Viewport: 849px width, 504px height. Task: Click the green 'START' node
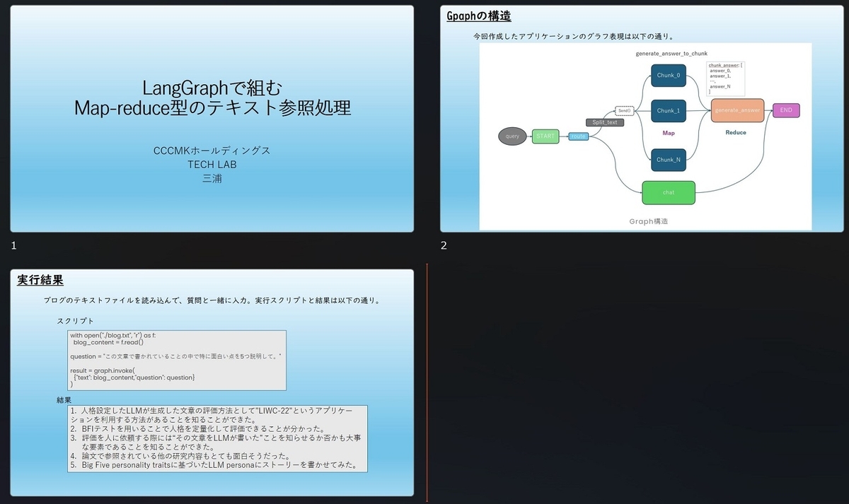[545, 136]
